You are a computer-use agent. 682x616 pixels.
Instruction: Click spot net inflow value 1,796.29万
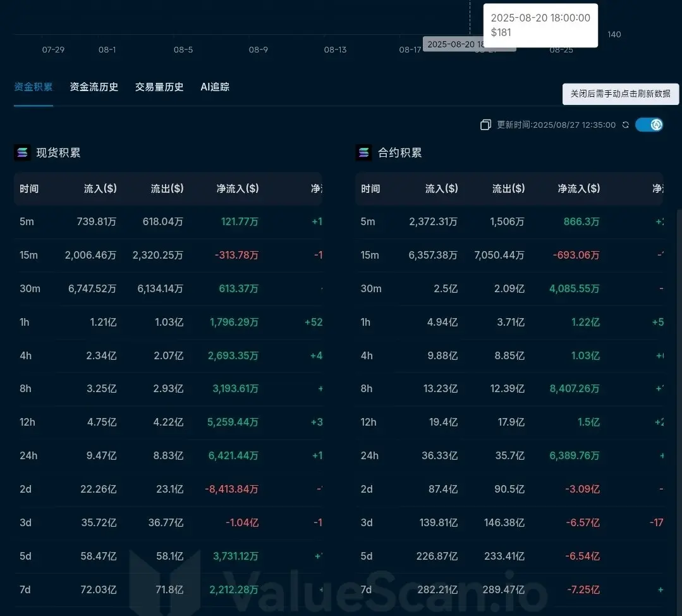click(234, 322)
